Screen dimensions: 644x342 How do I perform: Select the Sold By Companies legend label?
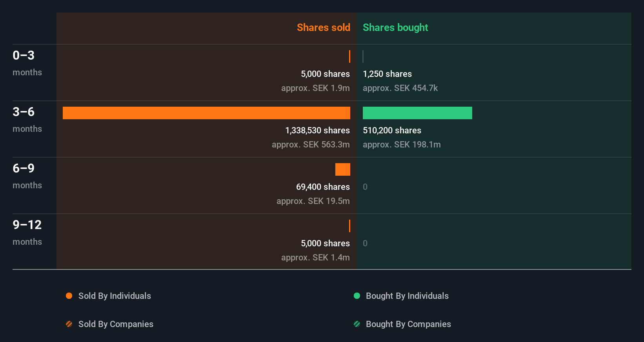pyautogui.click(x=116, y=324)
